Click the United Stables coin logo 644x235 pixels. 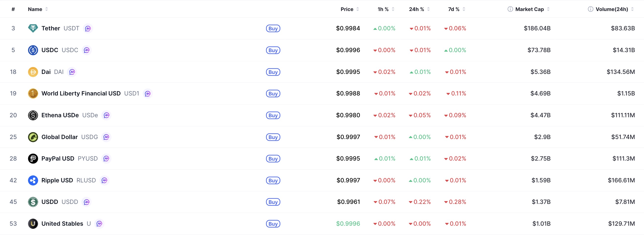coord(33,223)
